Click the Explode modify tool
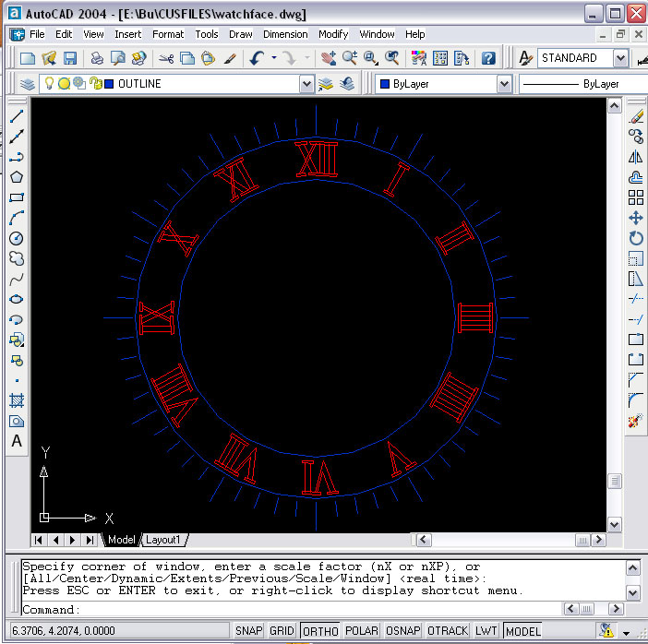The width and height of the screenshot is (648, 644). (x=636, y=422)
